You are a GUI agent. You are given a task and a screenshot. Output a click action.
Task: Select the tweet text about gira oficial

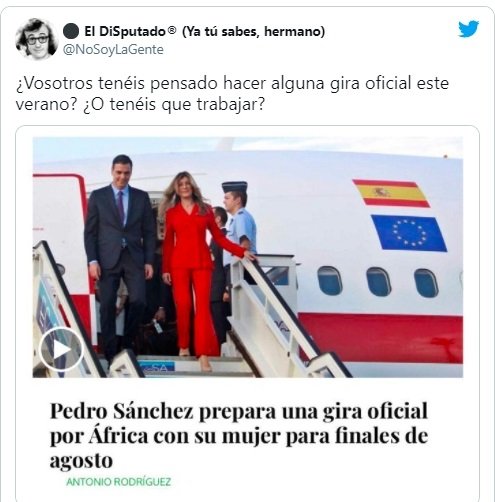click(232, 94)
